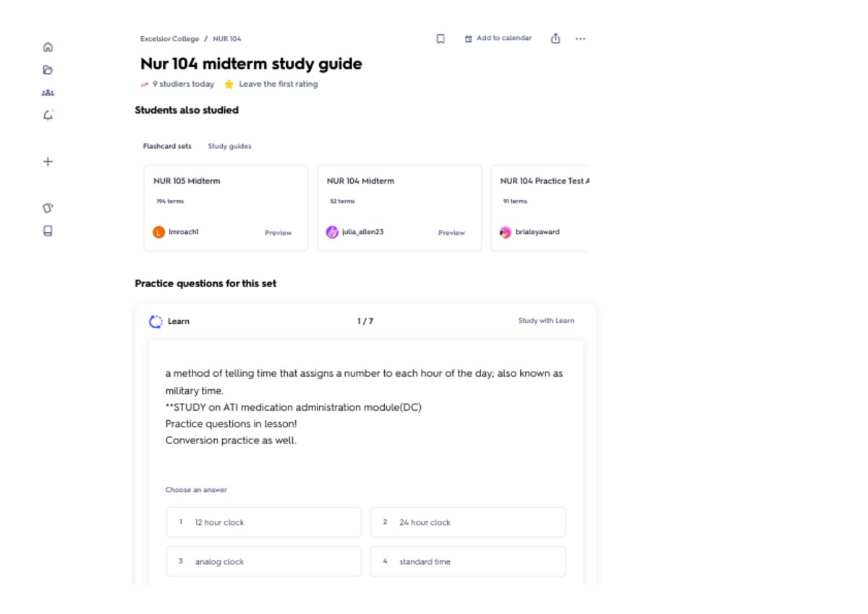The width and height of the screenshot is (868, 614).
Task: Click the share icon near the title
Action: pyautogui.click(x=556, y=38)
